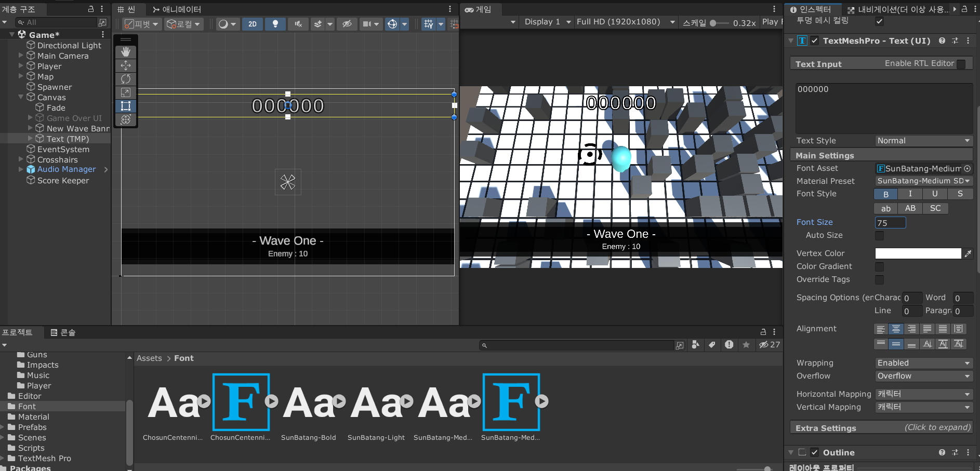This screenshot has height=471, width=980.
Task: Select SunBatang-Bold font asset thumbnail
Action: (309, 402)
